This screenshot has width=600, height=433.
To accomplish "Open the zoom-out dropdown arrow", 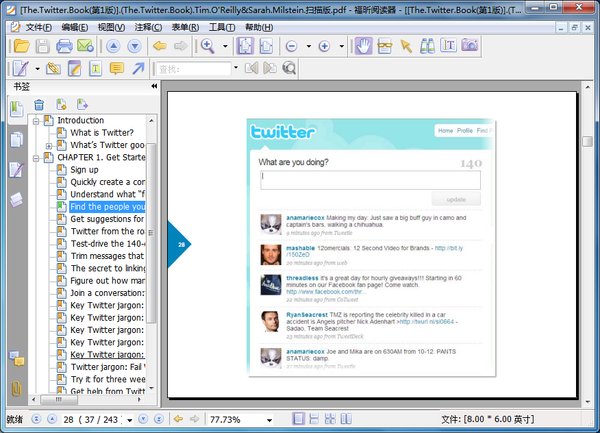I will [308, 46].
